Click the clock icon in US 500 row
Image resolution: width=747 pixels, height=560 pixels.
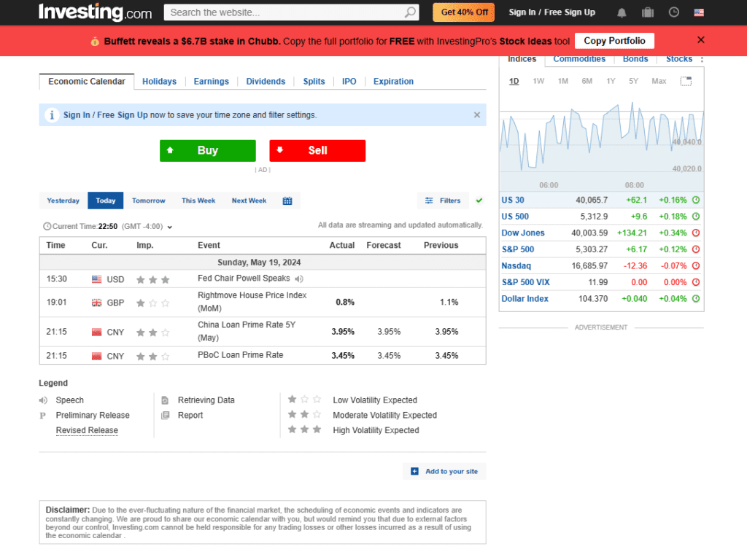pos(695,216)
